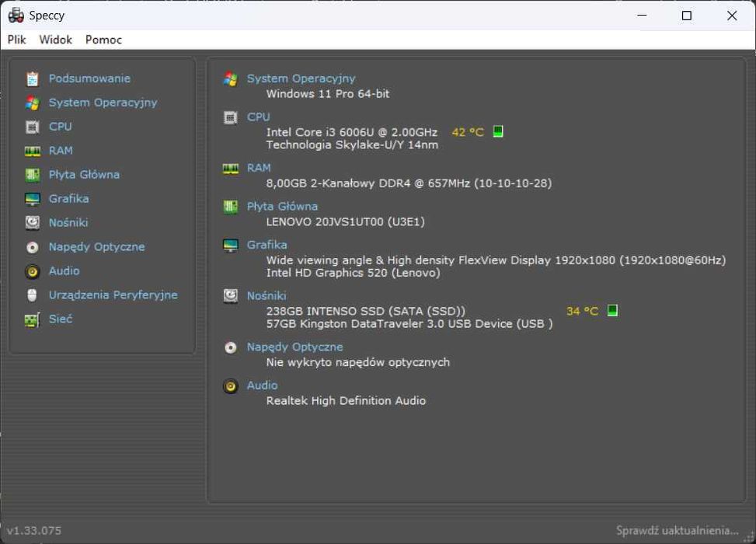The height and width of the screenshot is (544, 756).
Task: Click the chip icon beside CPU heading
Action: [231, 117]
